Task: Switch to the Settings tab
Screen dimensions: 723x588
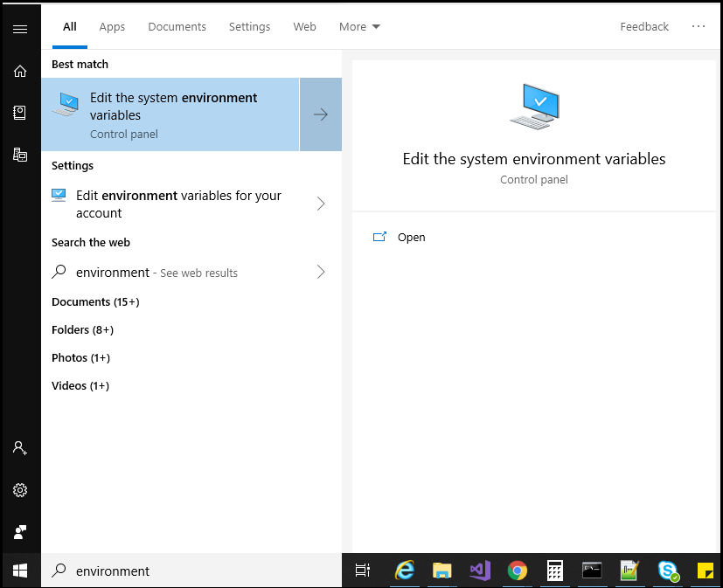Action: 249,27
